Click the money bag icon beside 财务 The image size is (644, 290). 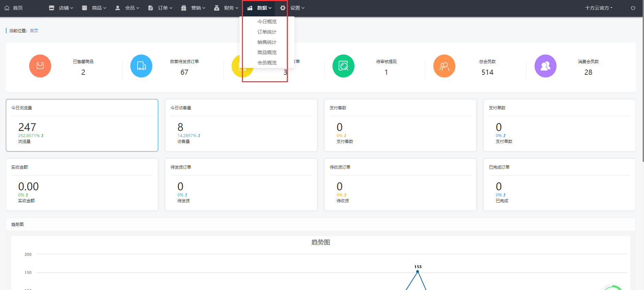tap(216, 8)
